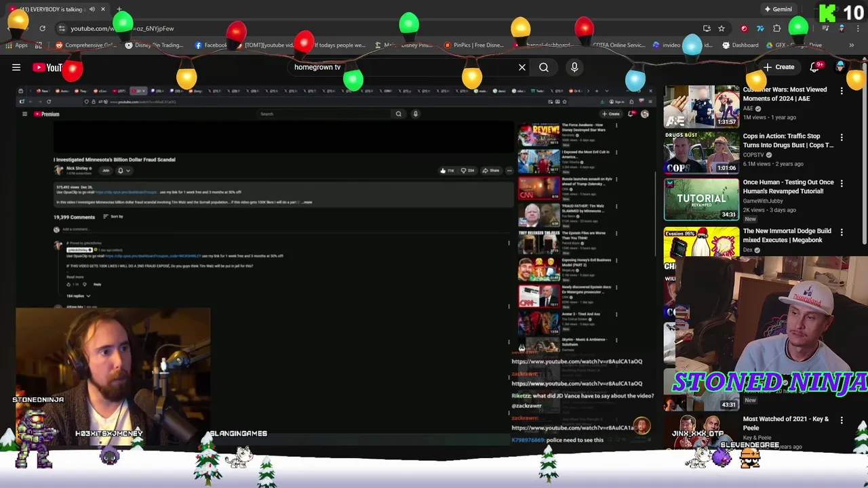Click the inner video's microphone icon
Screen dimensions: 868x488
[x=416, y=114]
